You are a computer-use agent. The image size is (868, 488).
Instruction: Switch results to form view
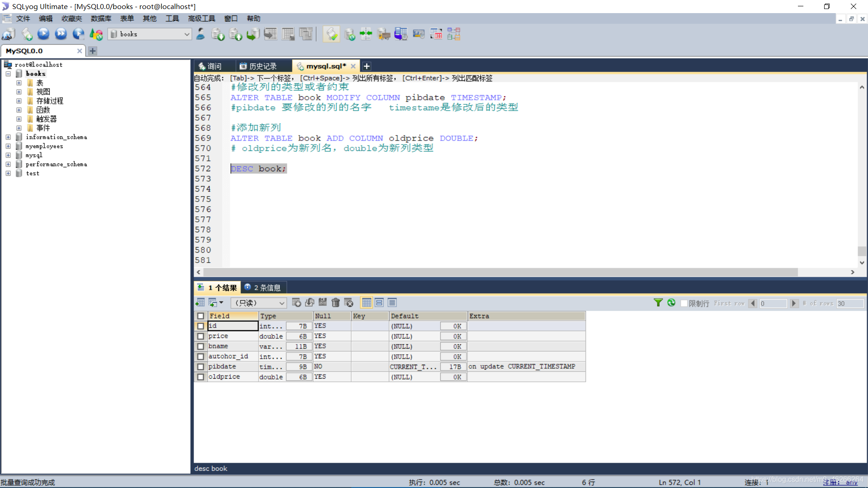tap(379, 303)
